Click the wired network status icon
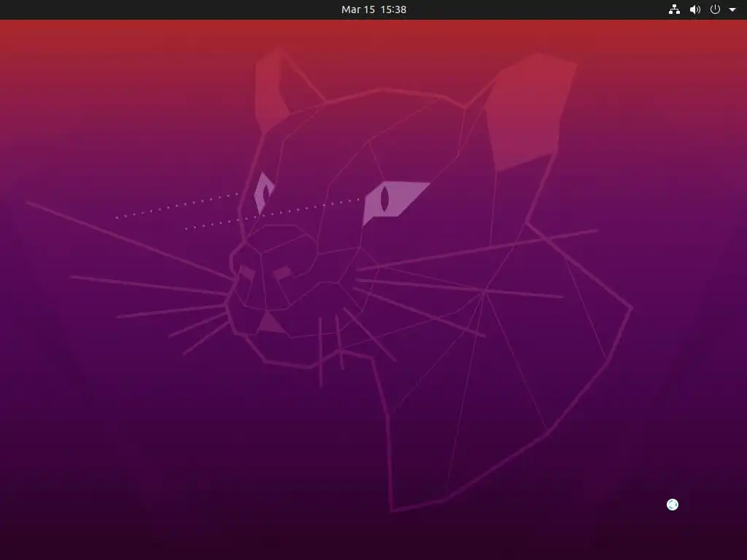Viewport: 747px width, 560px height. click(674, 9)
